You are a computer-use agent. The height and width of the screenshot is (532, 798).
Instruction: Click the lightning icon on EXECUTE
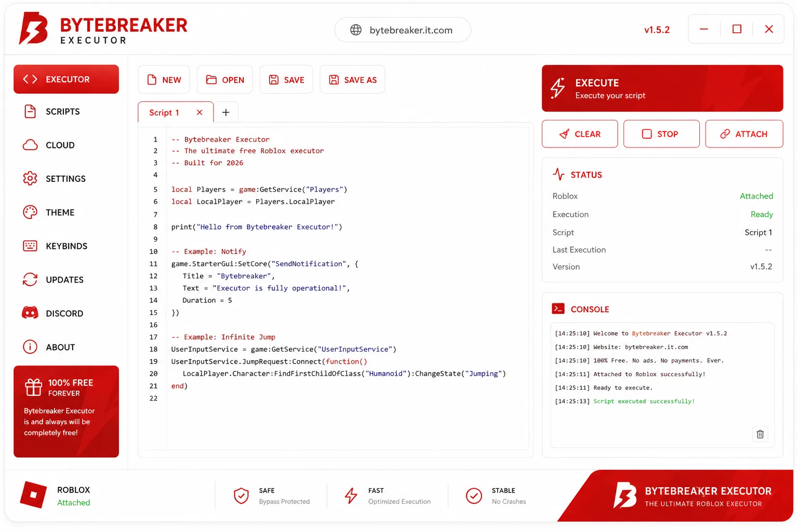558,88
